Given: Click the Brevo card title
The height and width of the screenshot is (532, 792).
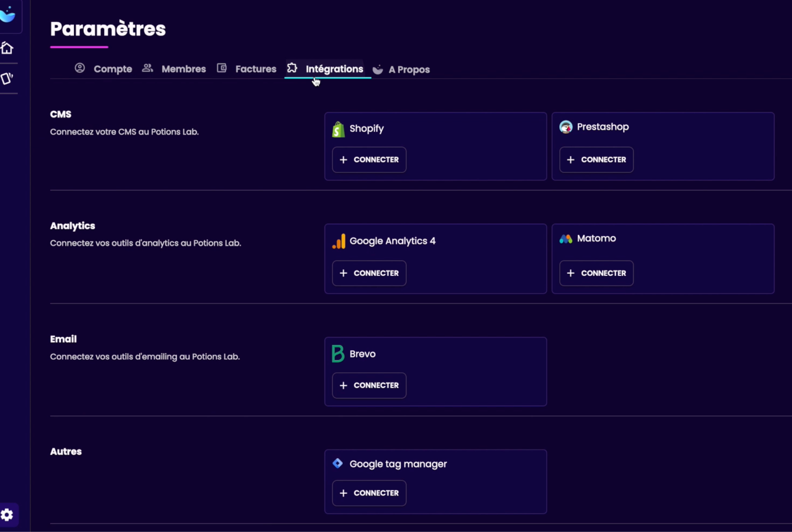Looking at the screenshot, I should pyautogui.click(x=362, y=354).
